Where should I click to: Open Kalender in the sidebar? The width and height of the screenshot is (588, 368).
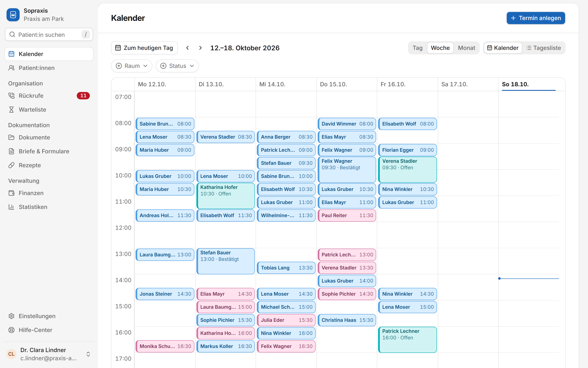click(x=49, y=54)
